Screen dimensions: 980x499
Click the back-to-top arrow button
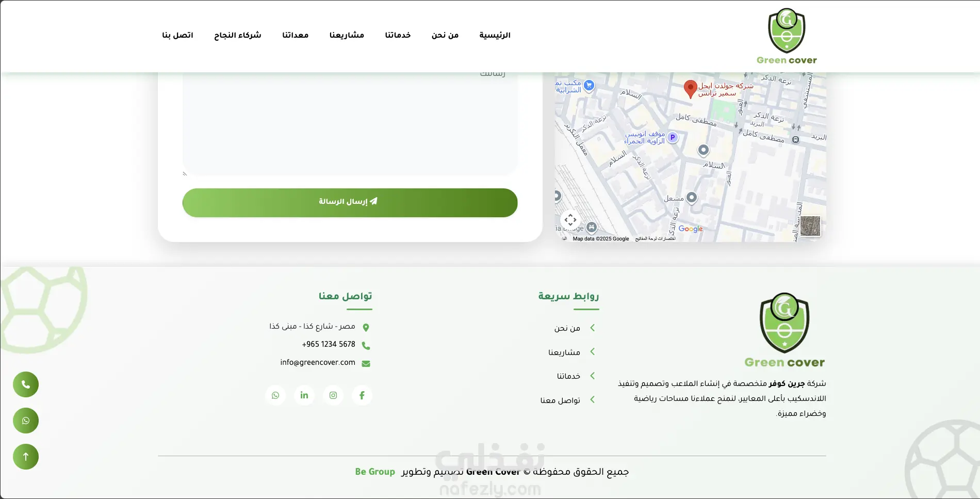[x=26, y=457]
